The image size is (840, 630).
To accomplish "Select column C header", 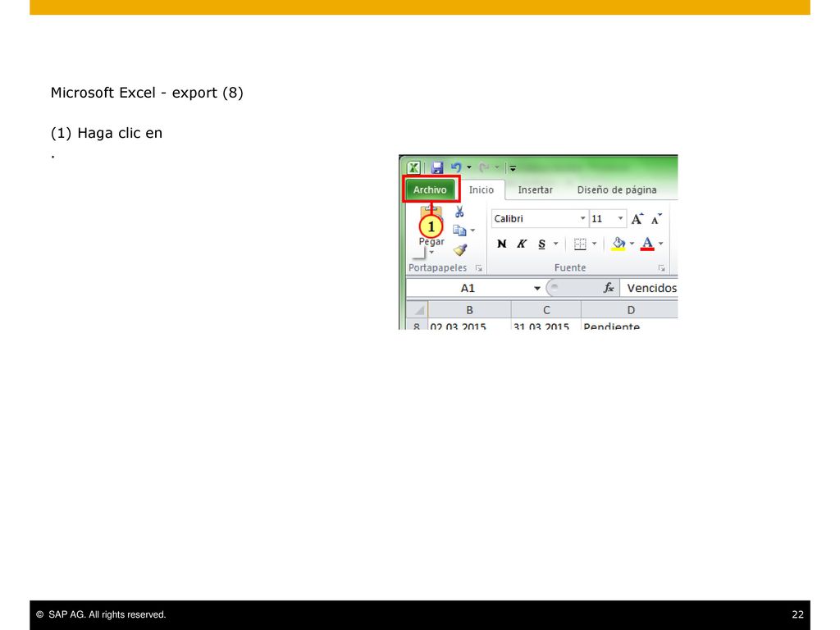I will (x=546, y=310).
